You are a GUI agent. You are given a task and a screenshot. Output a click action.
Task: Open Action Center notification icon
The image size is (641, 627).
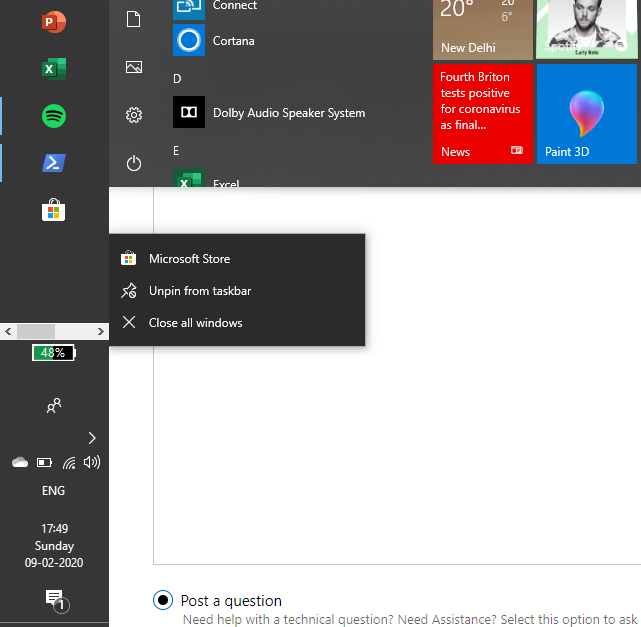click(57, 601)
